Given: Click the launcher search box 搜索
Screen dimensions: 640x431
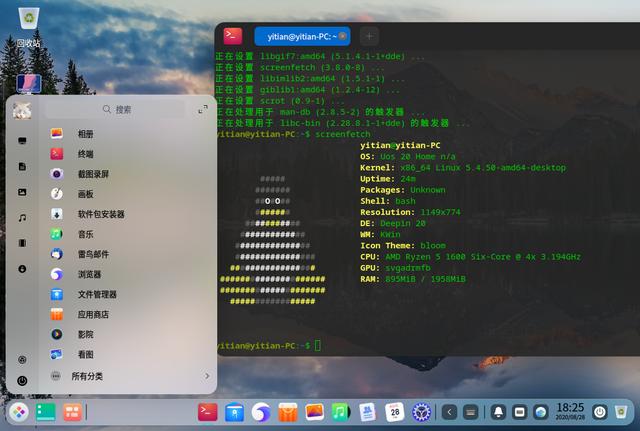Looking at the screenshot, I should point(116,109).
